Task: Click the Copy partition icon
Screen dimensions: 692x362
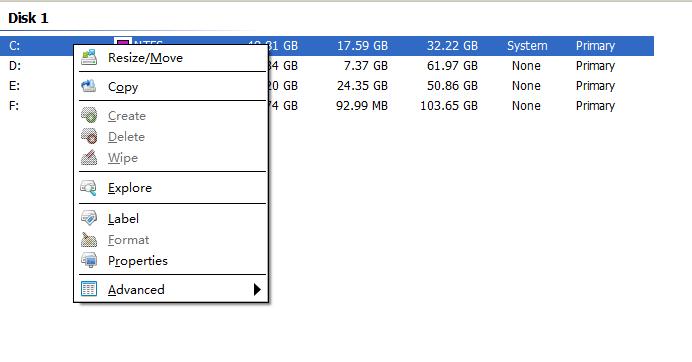Action: (89, 86)
